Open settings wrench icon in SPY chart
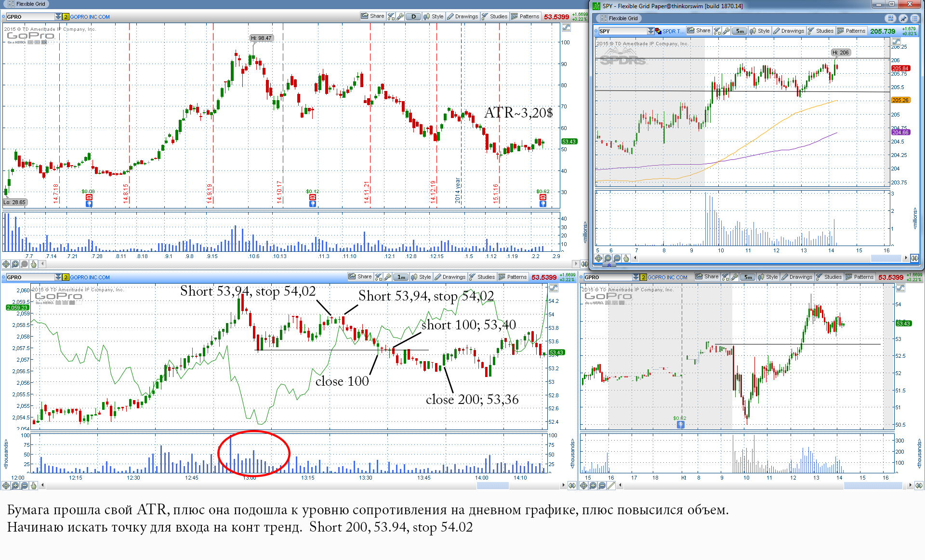 pos(726,31)
